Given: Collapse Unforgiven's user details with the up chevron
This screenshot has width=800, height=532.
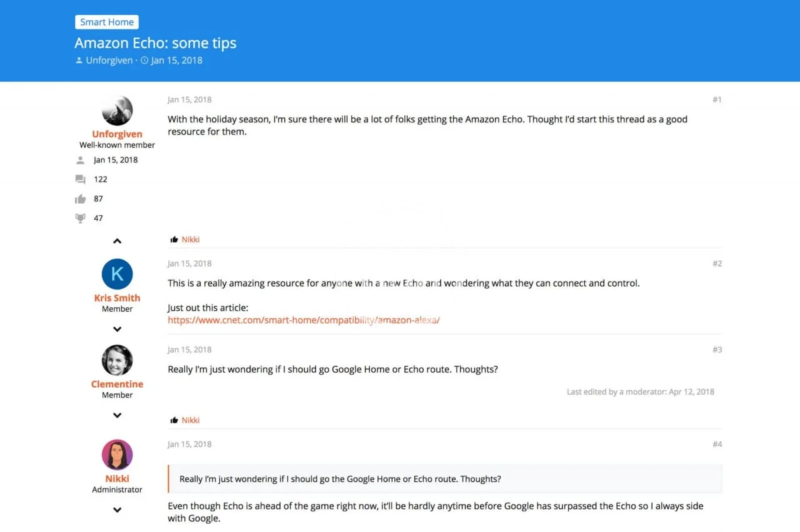Looking at the screenshot, I should point(117,241).
